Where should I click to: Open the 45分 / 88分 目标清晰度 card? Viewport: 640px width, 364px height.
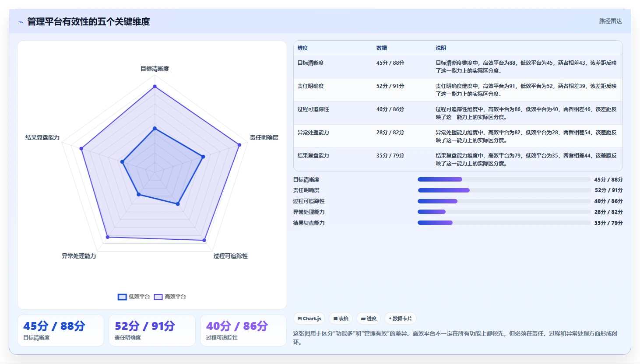60,330
